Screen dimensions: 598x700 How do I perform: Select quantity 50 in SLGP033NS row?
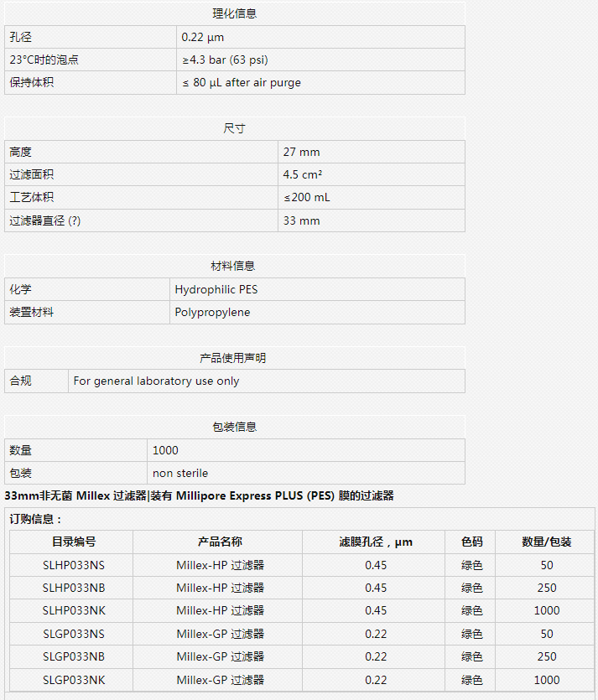click(547, 634)
